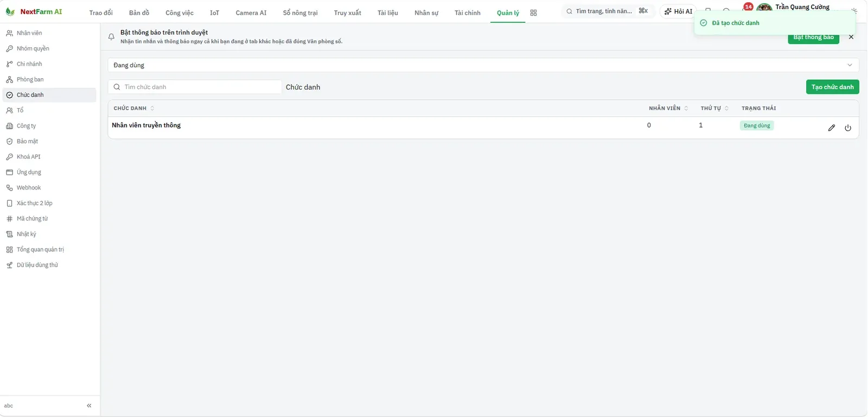This screenshot has height=417, width=868.
Task: Open Chi nhánh in the sidebar
Action: [49, 64]
